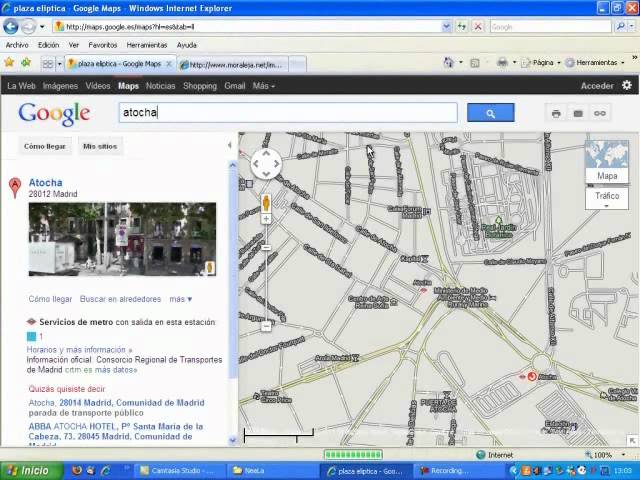
Task: Click Shopping in Google bar
Action: 200,86
